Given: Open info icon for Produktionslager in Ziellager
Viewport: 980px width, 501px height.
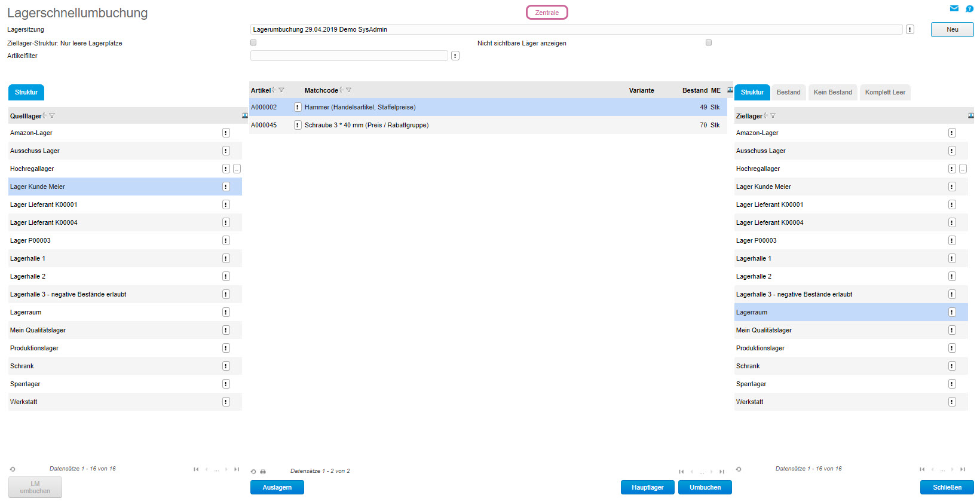Looking at the screenshot, I should coord(952,348).
